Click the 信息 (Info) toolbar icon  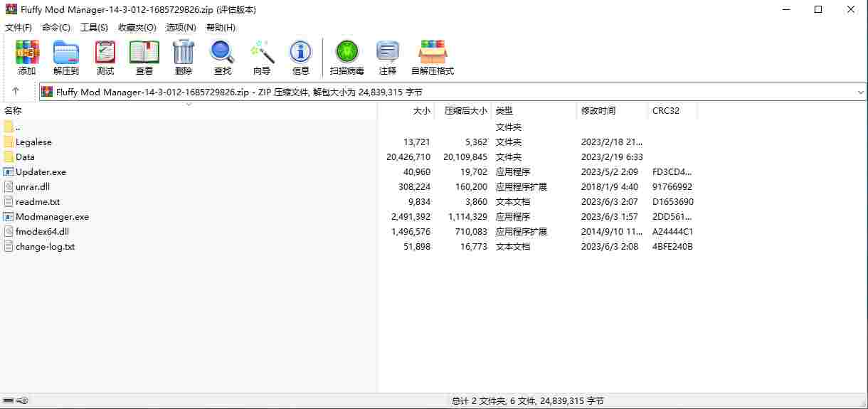point(301,52)
